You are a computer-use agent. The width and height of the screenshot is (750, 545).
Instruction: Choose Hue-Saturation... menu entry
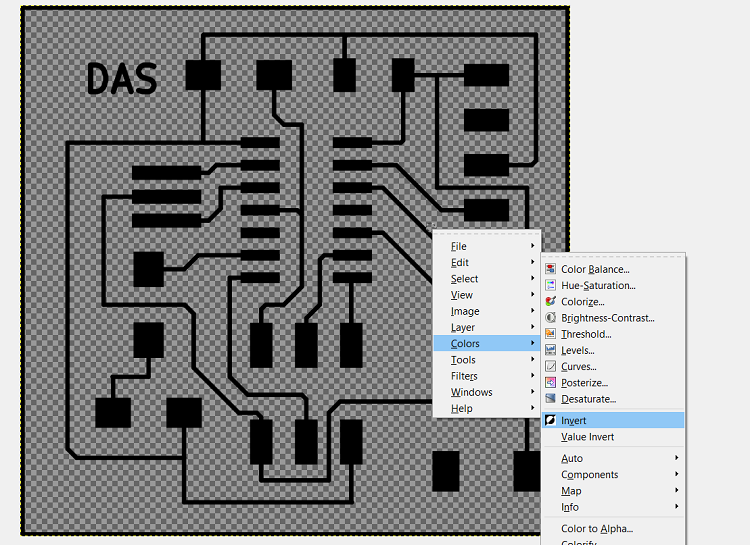point(614,286)
